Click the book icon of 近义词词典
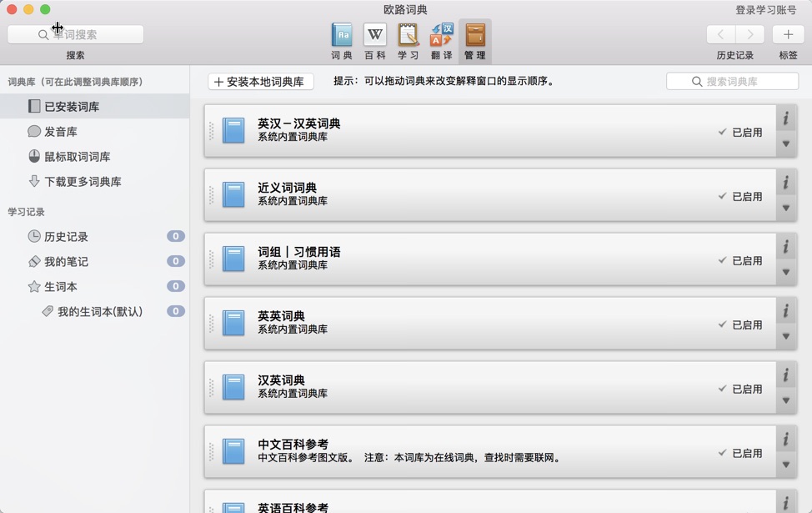This screenshot has width=812, height=513. pyautogui.click(x=233, y=194)
